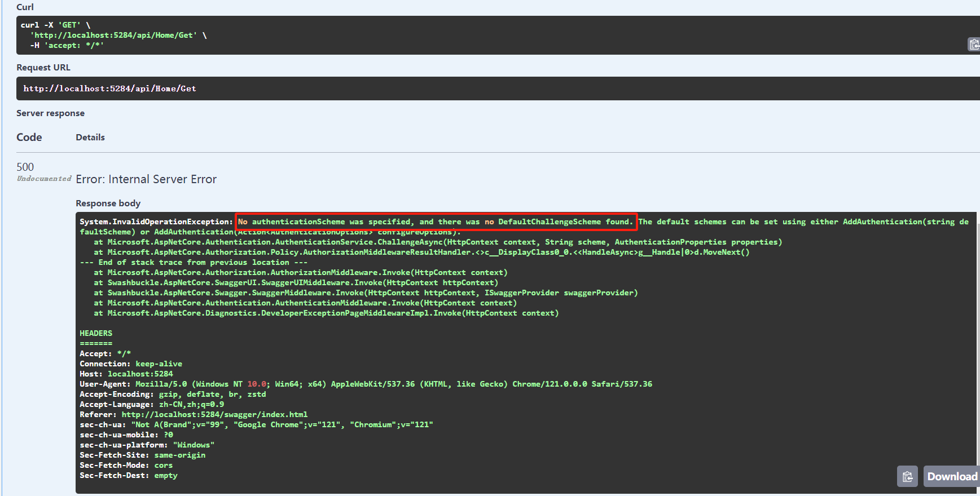Screen dimensions: 980x496
Task: Click the User-Agent header line
Action: 366,384
